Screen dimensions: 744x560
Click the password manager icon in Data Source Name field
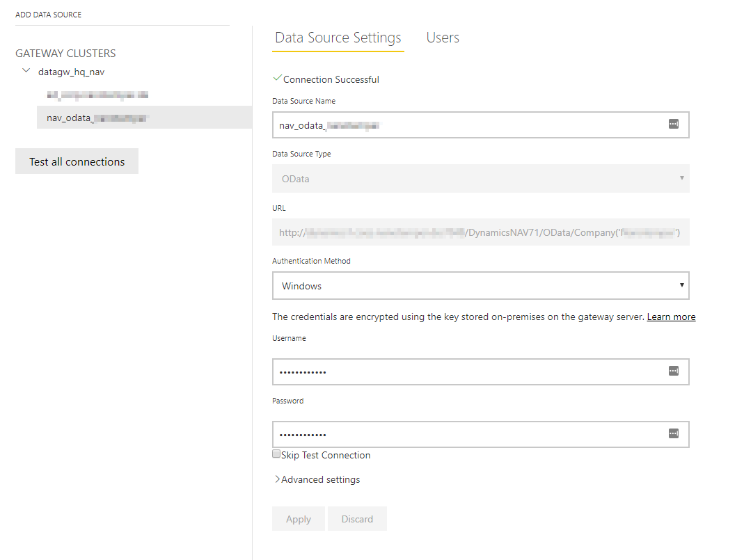pos(673,125)
